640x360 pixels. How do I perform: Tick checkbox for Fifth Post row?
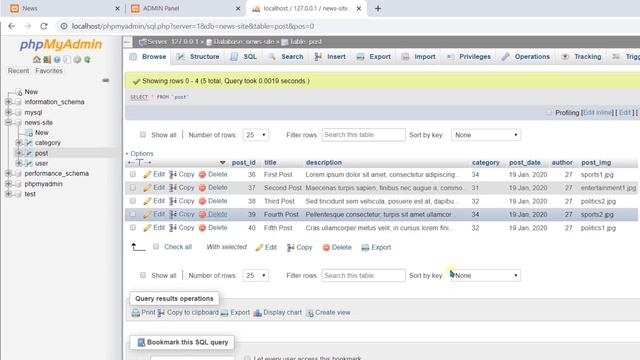click(133, 227)
